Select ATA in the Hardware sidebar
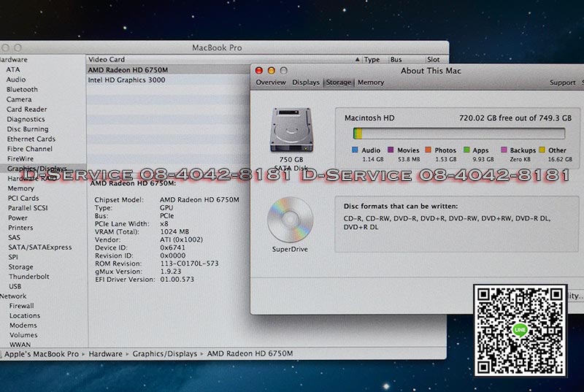 click(x=13, y=69)
